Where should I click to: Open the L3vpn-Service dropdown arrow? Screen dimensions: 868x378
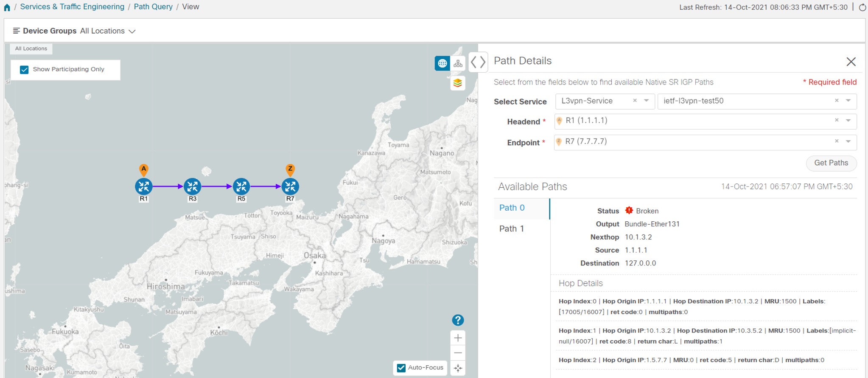tap(647, 101)
